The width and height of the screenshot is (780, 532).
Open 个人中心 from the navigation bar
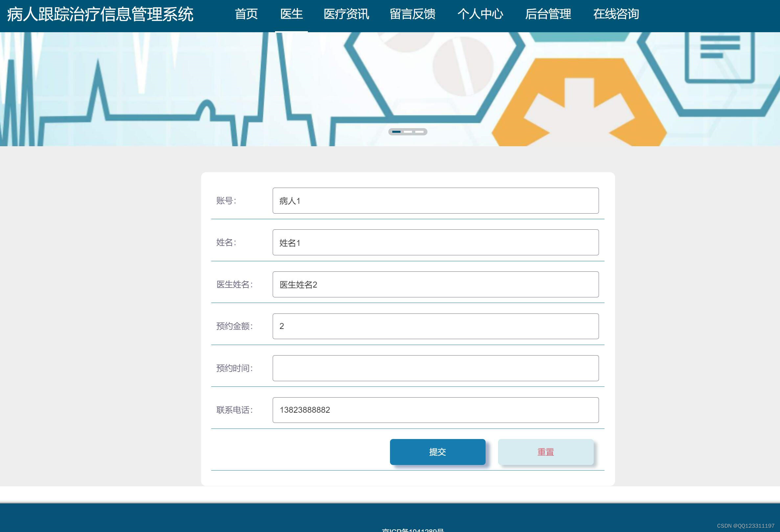pos(480,14)
